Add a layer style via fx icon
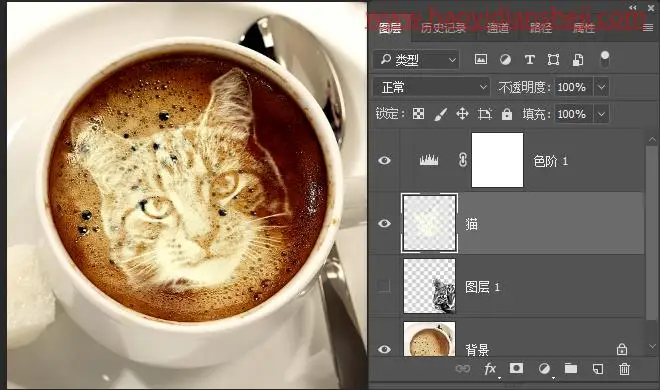 coord(490,369)
